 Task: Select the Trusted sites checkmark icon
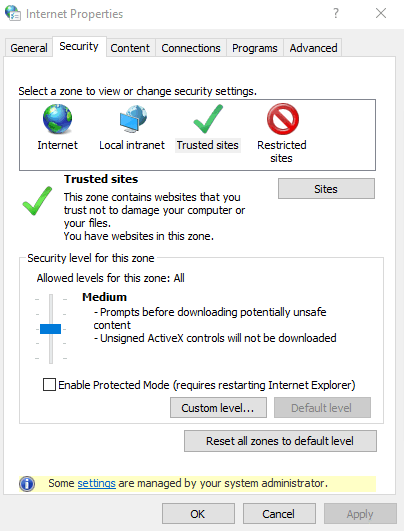coord(208,119)
